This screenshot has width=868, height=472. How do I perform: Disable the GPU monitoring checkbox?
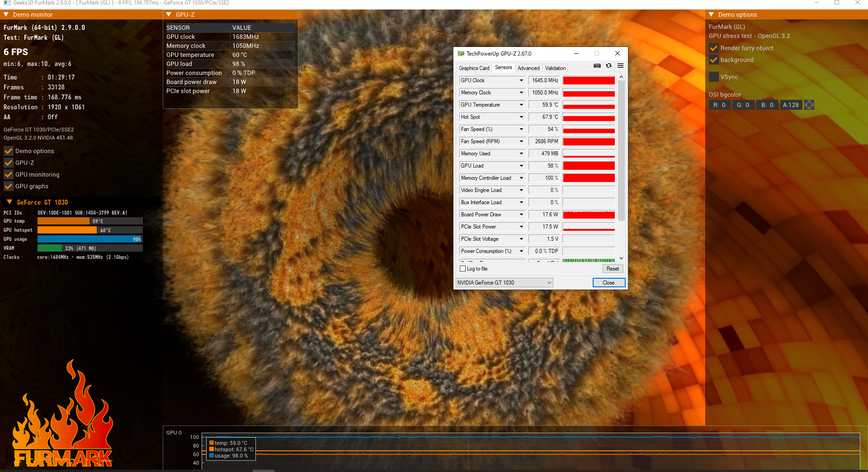[x=8, y=174]
